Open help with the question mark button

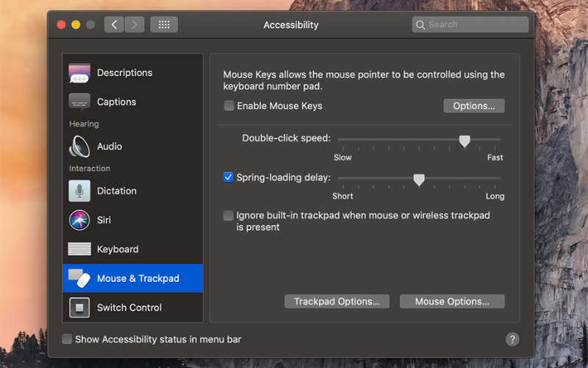click(512, 339)
